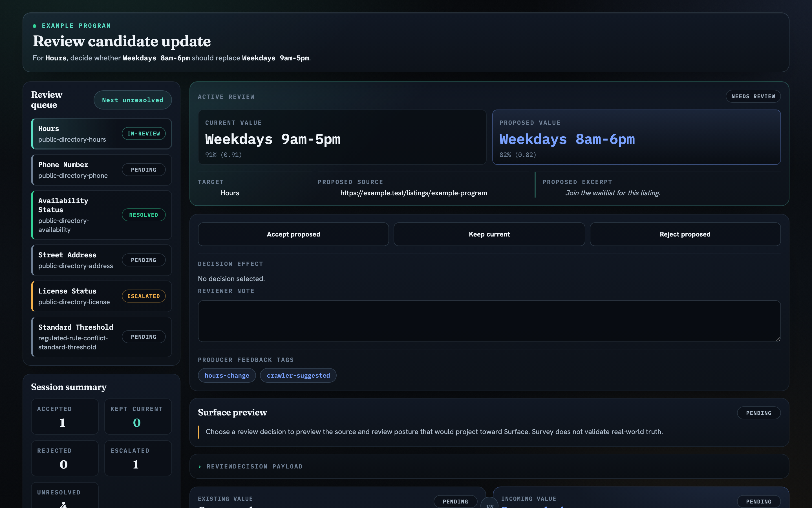Click the Reject proposed button
The width and height of the screenshot is (812, 508).
(x=685, y=234)
